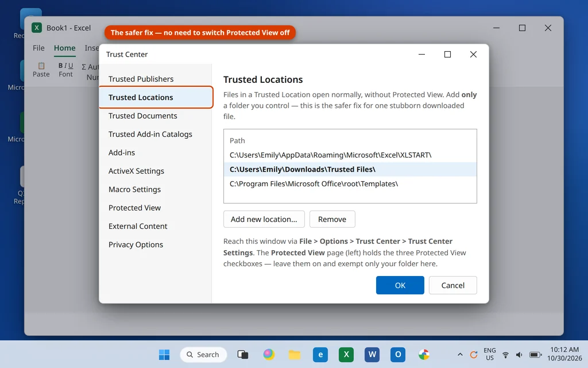This screenshot has width=588, height=368.
Task: Switch to Excel on the taskbar
Action: pyautogui.click(x=346, y=354)
